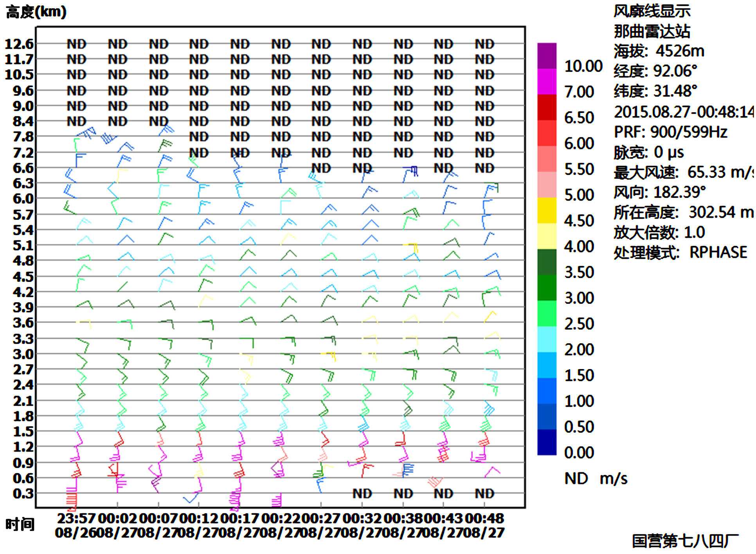Pick the bright yellow legend swatch near 4.50
756x554 pixels.
[547, 210]
